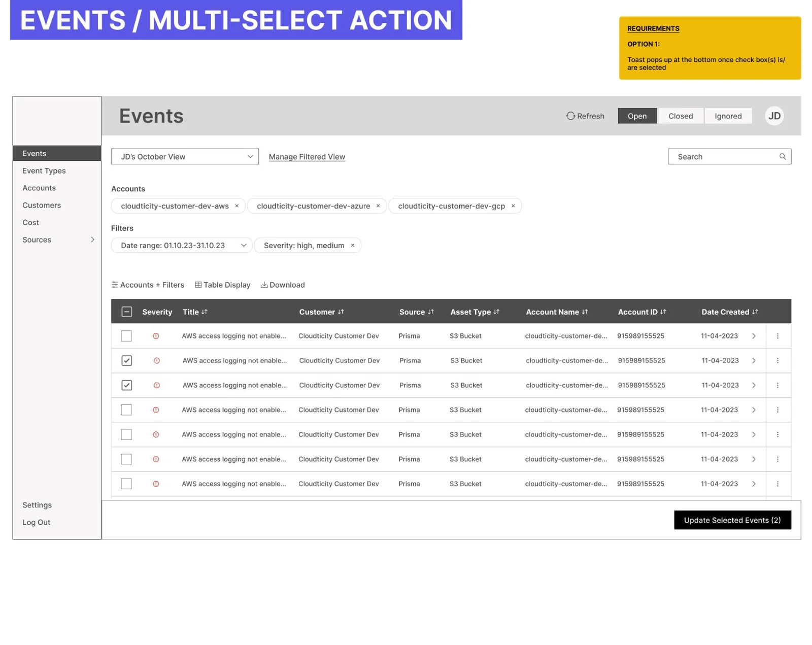The height and width of the screenshot is (645, 812).
Task: Open Accounts + Filters panel
Action: pos(148,285)
